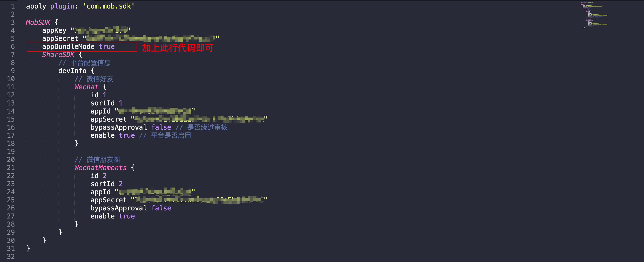Click the sortId 2 value
The image size is (644, 262).
pos(121,184)
